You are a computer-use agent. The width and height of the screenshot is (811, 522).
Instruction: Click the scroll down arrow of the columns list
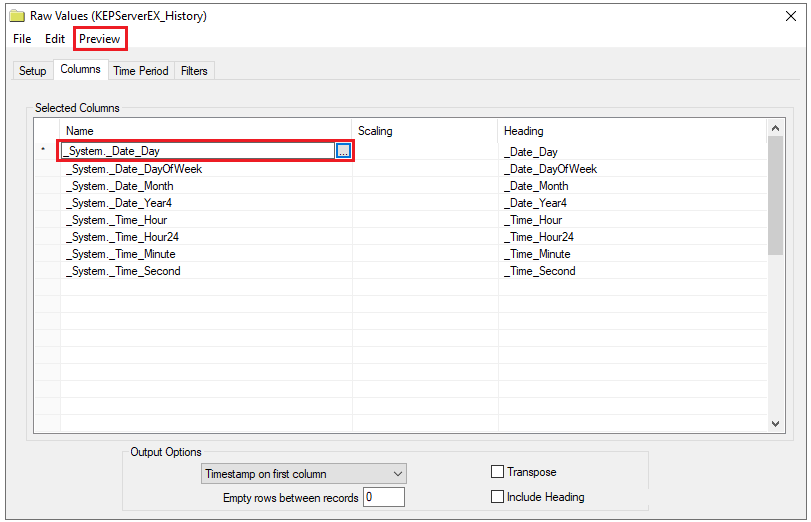(x=775, y=424)
